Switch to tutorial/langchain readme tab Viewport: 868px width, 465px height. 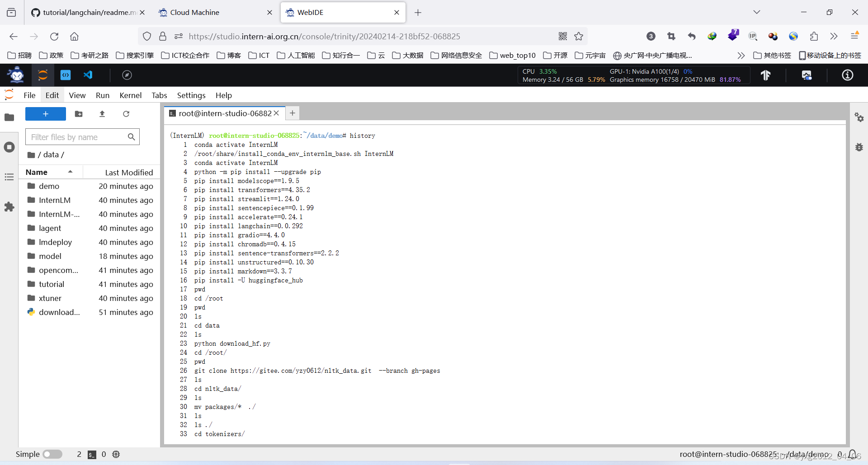click(x=87, y=12)
